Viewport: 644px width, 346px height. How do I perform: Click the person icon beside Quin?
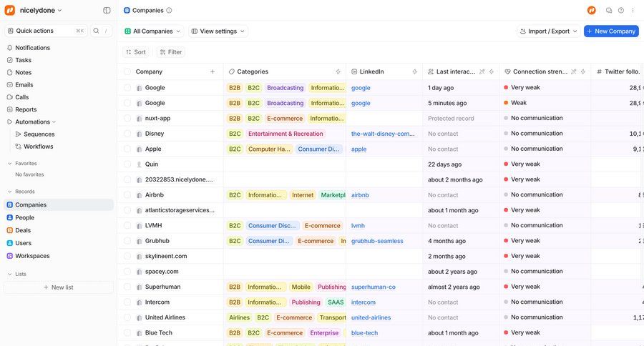click(x=140, y=164)
